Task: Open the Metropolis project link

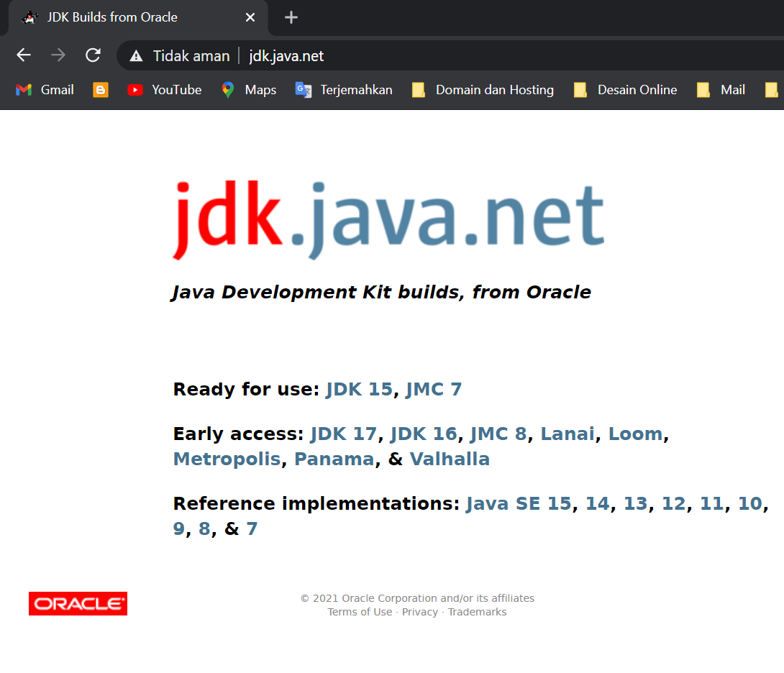Action: tap(227, 459)
